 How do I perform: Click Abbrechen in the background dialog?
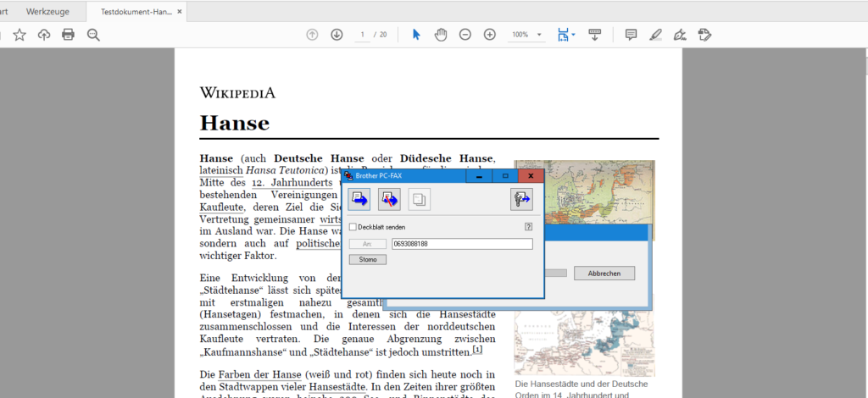pyautogui.click(x=604, y=273)
